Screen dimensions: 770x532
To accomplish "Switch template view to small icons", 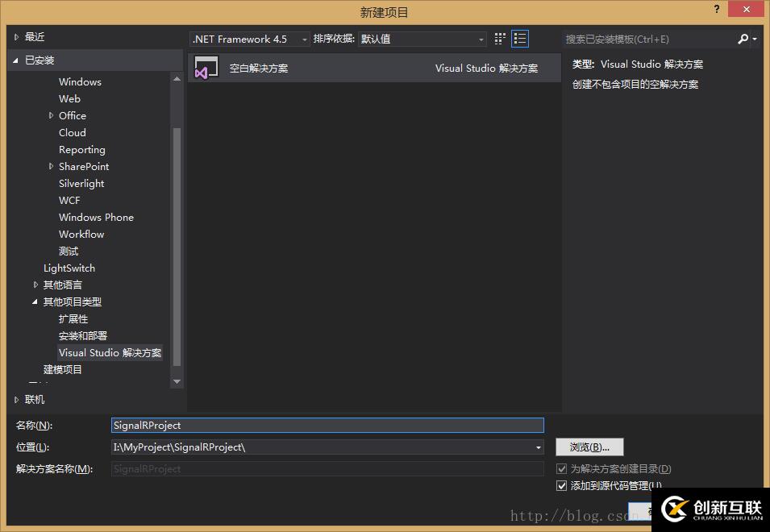I will coord(499,38).
